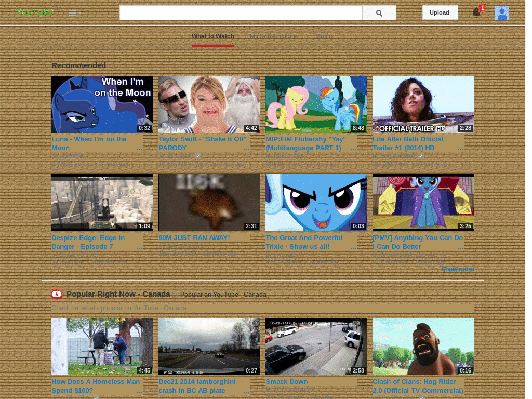Open Life After Beth trailer thumbnail

pyautogui.click(x=423, y=104)
